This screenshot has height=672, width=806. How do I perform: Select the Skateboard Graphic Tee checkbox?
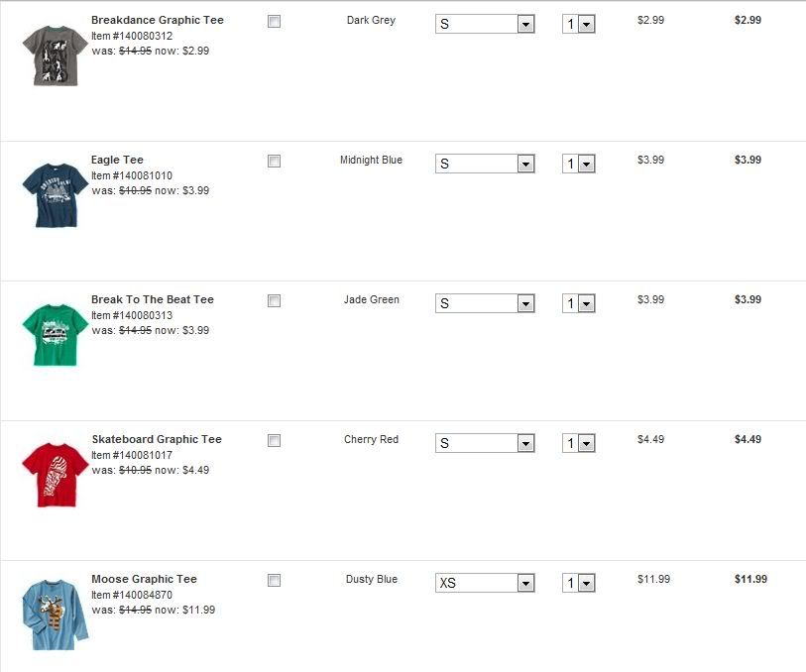coord(275,440)
